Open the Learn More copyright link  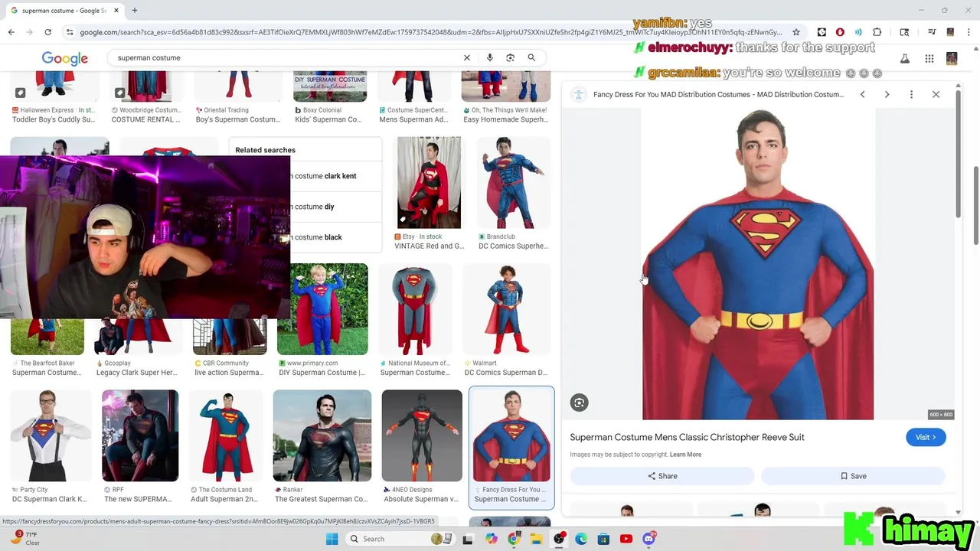(x=685, y=455)
